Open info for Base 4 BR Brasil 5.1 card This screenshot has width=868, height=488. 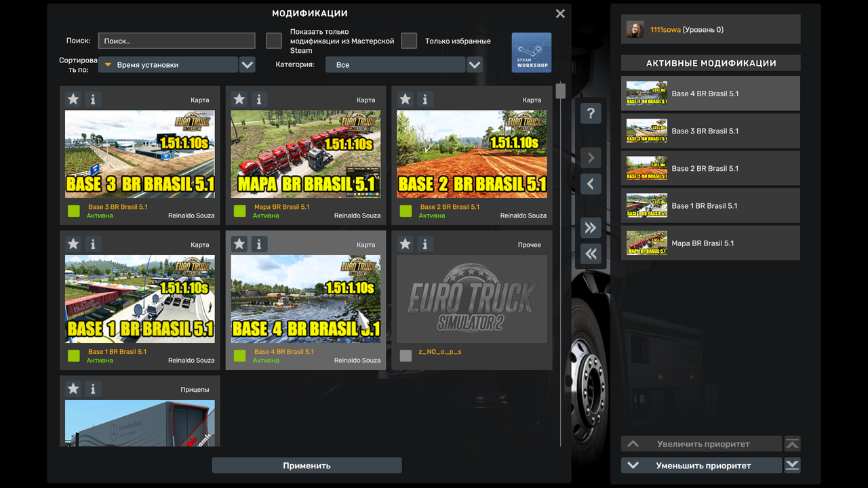(x=259, y=243)
